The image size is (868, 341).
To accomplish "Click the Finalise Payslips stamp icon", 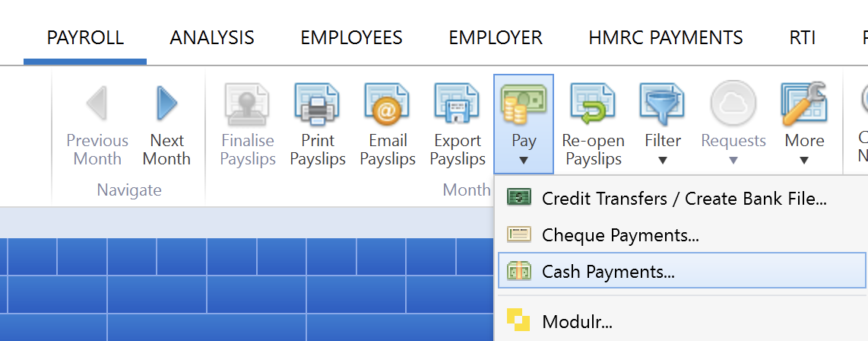I will pyautogui.click(x=248, y=104).
